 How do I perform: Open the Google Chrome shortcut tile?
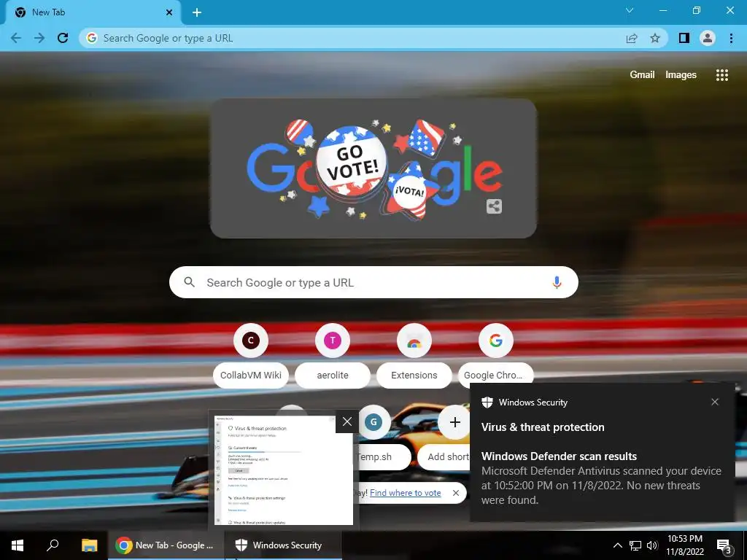click(495, 355)
